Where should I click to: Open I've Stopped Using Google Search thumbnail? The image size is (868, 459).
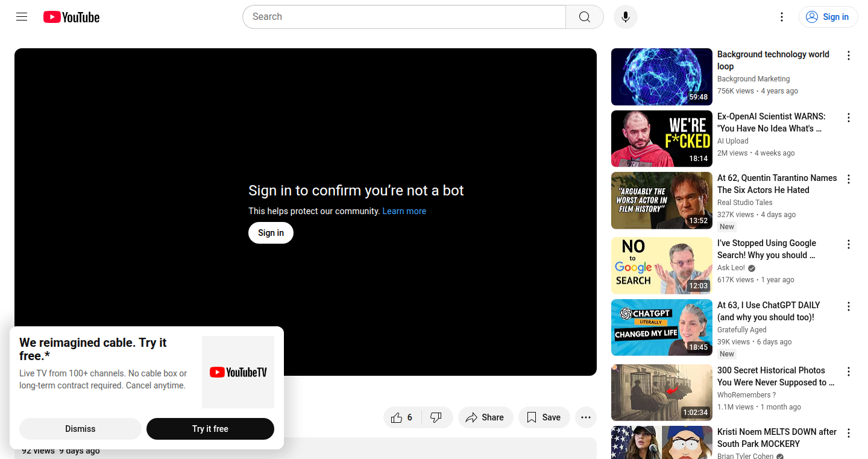(662, 265)
